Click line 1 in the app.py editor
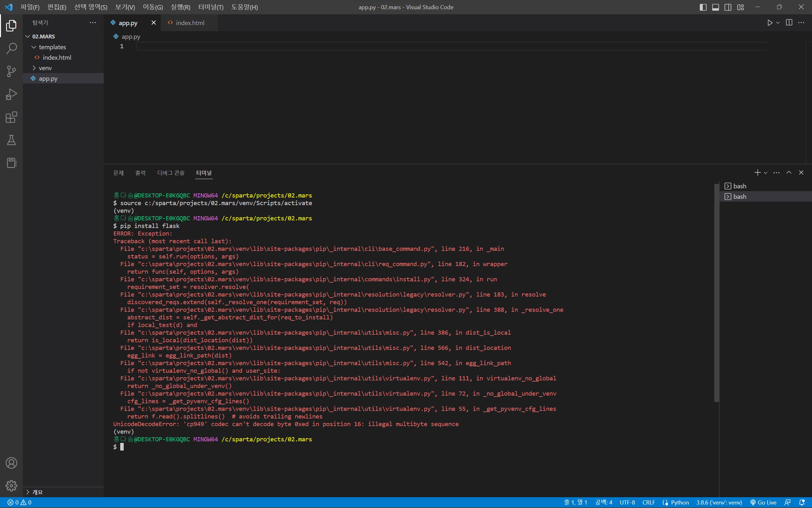This screenshot has width=812, height=508. pyautogui.click(x=451, y=46)
